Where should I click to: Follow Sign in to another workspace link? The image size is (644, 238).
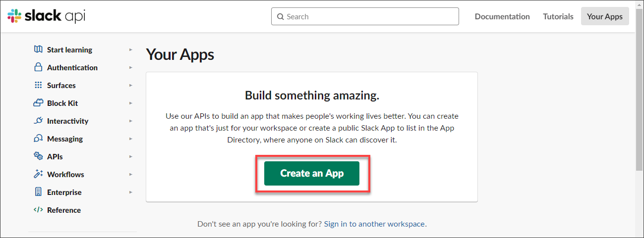tap(374, 224)
